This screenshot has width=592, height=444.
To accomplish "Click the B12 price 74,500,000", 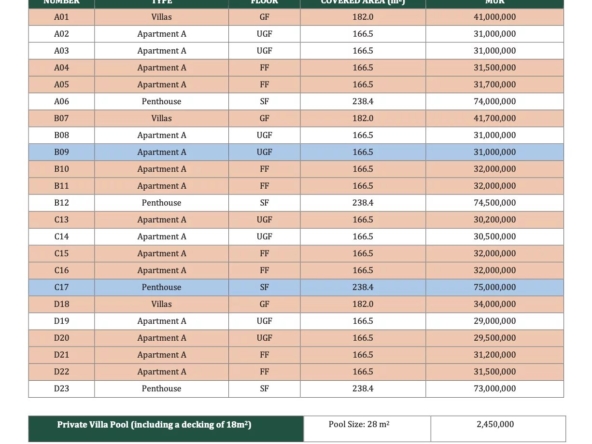I will tap(495, 203).
